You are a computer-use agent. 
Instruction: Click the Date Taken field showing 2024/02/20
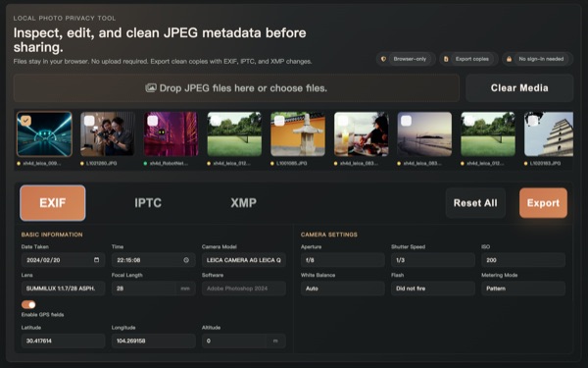pos(63,260)
